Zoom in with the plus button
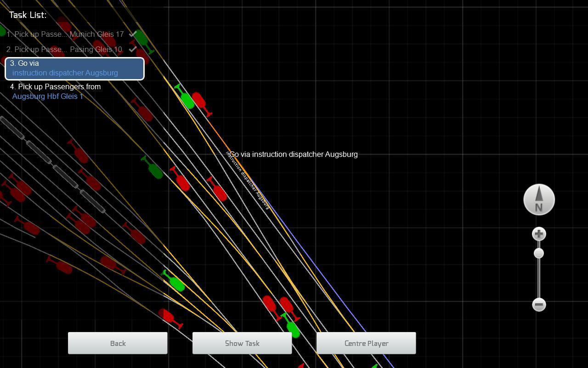This screenshot has width=588, height=368. click(539, 234)
